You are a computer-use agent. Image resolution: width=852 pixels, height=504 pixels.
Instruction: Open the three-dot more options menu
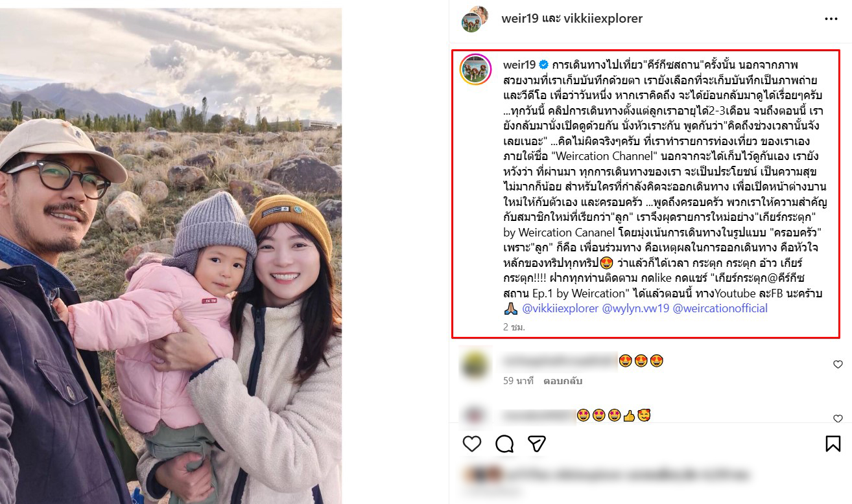tap(831, 19)
